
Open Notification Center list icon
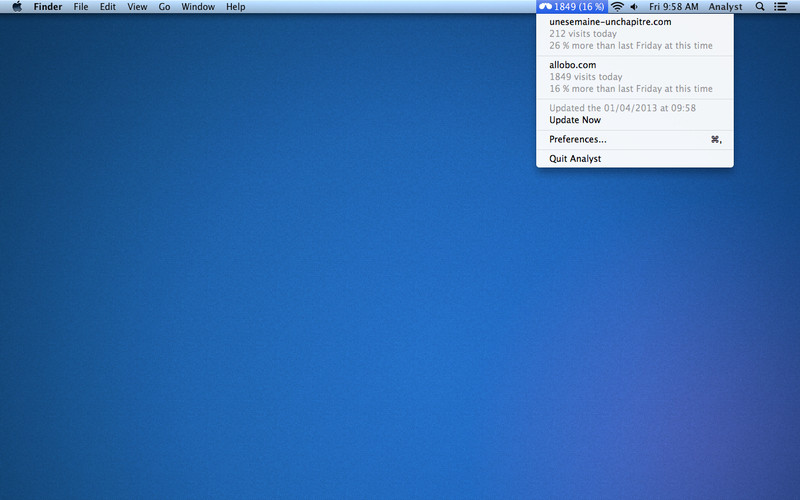(x=780, y=7)
